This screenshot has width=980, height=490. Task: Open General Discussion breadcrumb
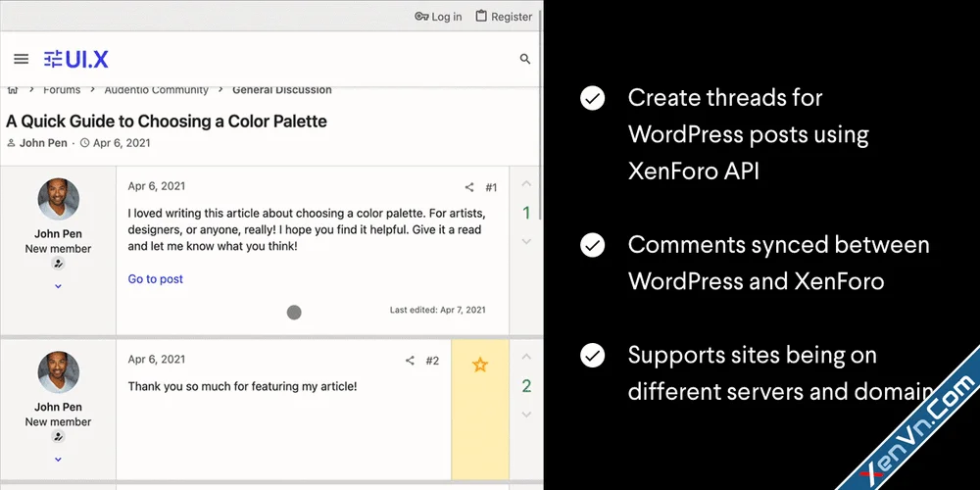[x=282, y=90]
